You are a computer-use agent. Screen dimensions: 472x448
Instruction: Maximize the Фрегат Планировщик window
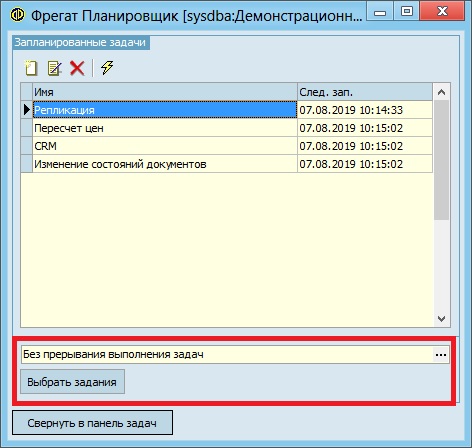pyautogui.click(x=406, y=12)
